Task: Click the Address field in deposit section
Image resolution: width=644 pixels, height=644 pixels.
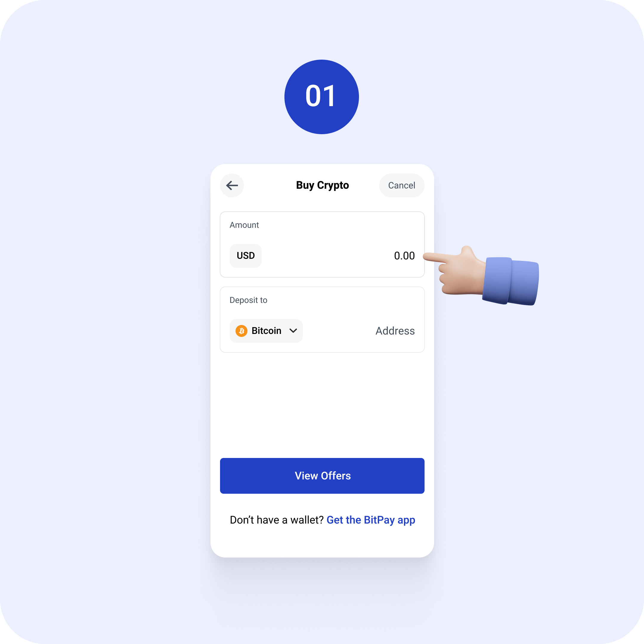Action: [x=394, y=330]
